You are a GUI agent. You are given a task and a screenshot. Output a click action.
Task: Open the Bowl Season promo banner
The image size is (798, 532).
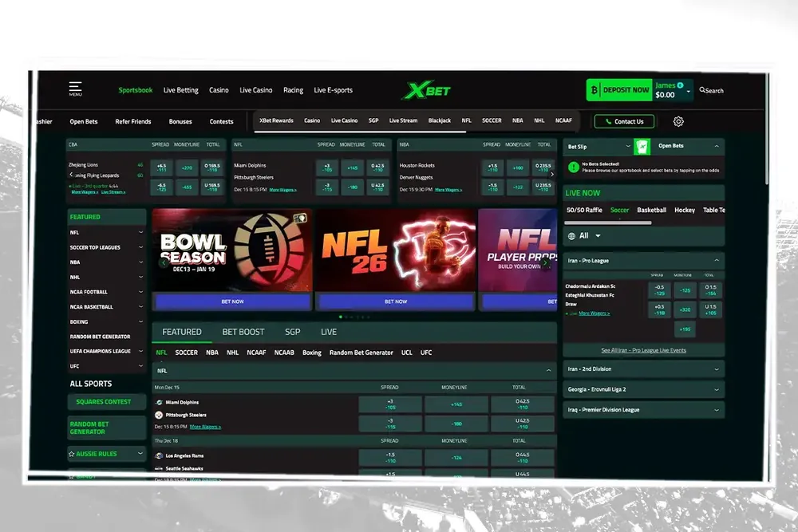click(232, 250)
